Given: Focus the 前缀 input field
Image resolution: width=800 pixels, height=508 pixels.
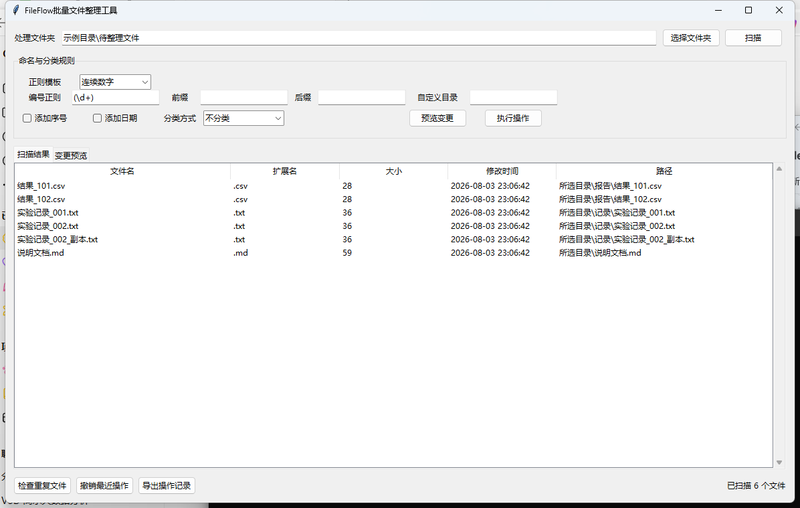Looking at the screenshot, I should (244, 97).
